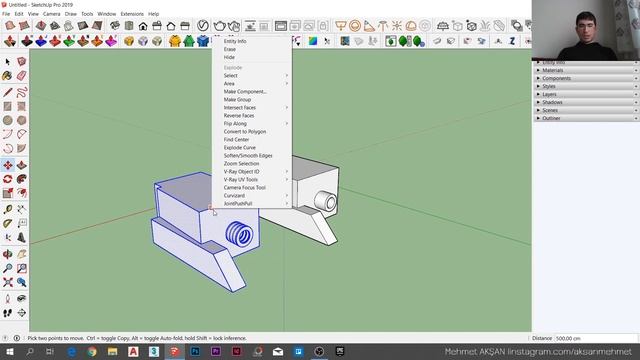The image size is (640, 360).
Task: Expand the Area submenu
Action: (x=251, y=84)
